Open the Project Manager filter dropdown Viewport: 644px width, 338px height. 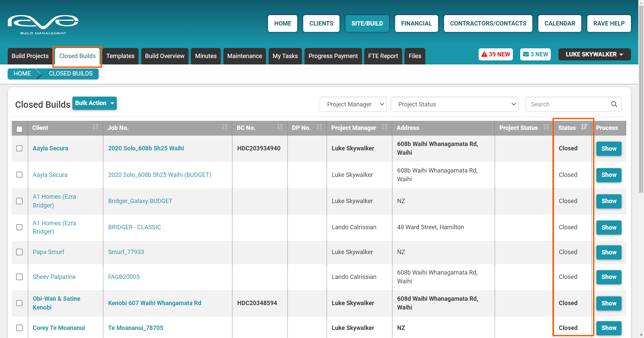(353, 104)
